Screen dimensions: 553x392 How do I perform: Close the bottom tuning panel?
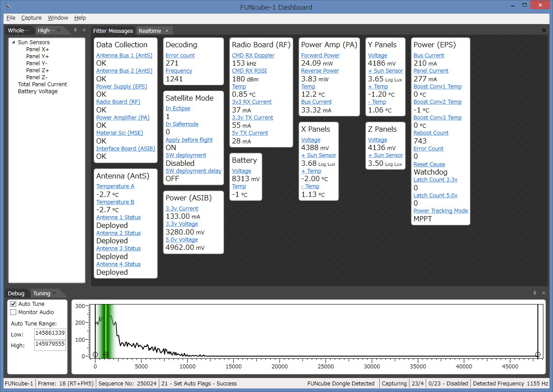(543, 293)
